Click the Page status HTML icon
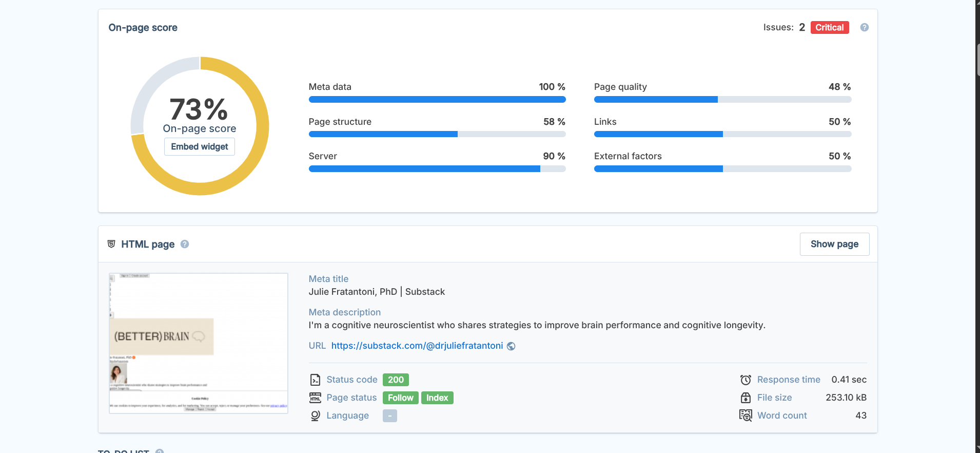 315,398
